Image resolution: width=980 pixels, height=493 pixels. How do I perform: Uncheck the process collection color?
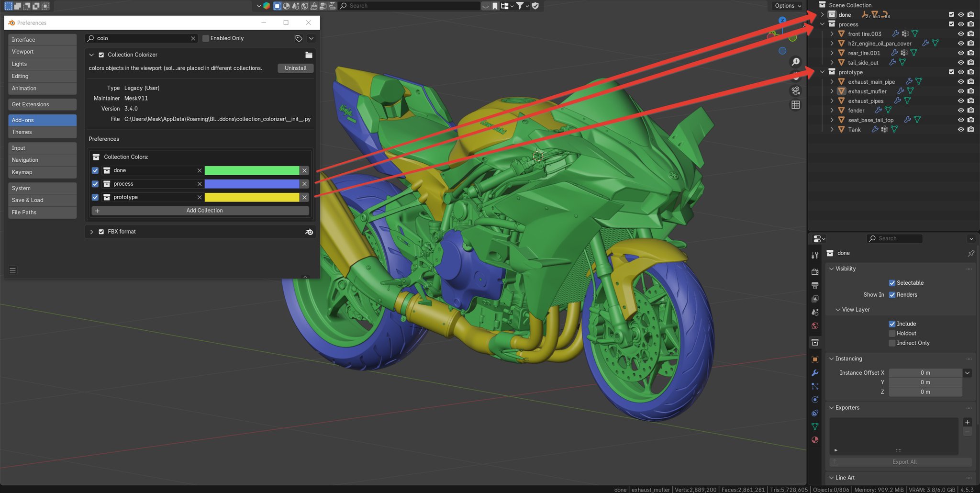coord(95,184)
